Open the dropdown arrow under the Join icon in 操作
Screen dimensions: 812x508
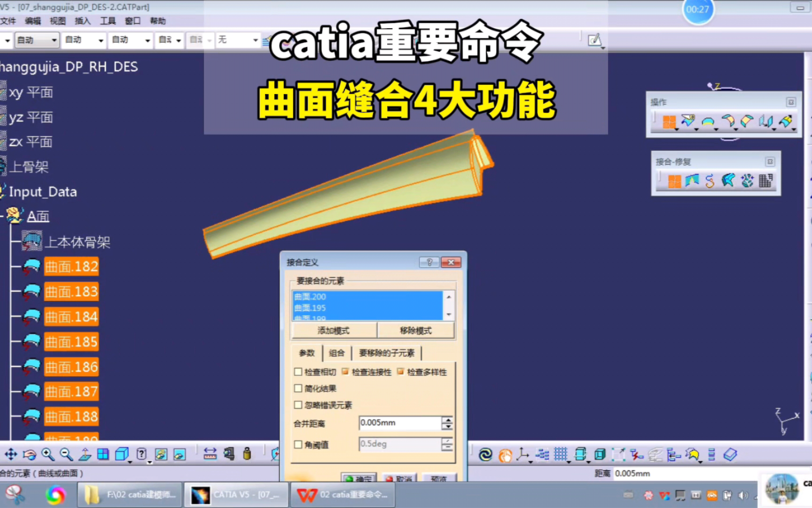677,129
